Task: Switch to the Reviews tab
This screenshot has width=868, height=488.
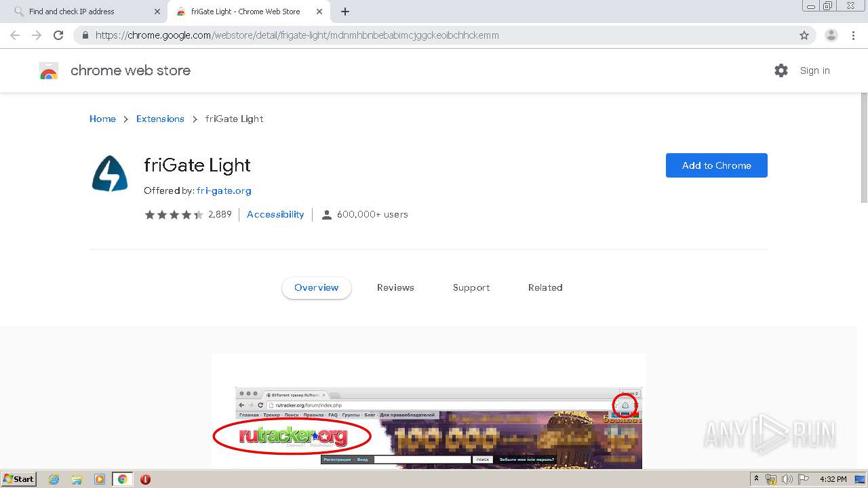Action: point(395,288)
